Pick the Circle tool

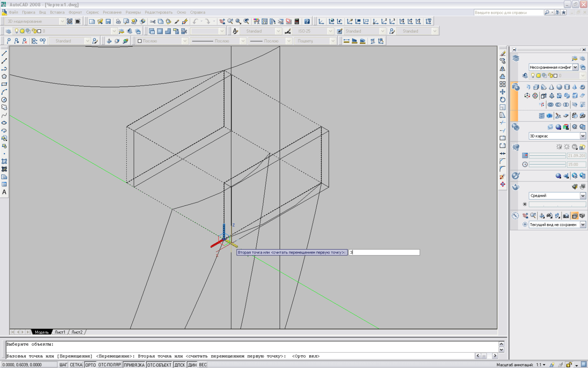click(x=4, y=100)
